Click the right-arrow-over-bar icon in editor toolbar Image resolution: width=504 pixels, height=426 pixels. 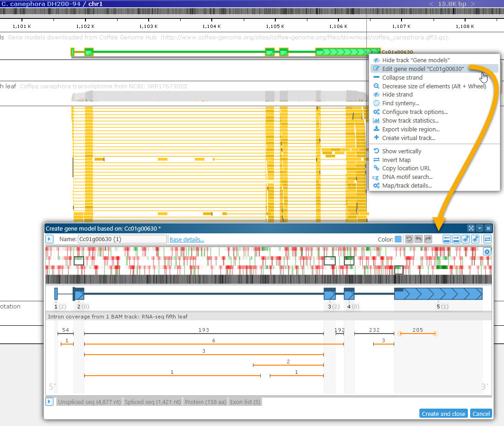[x=456, y=239]
